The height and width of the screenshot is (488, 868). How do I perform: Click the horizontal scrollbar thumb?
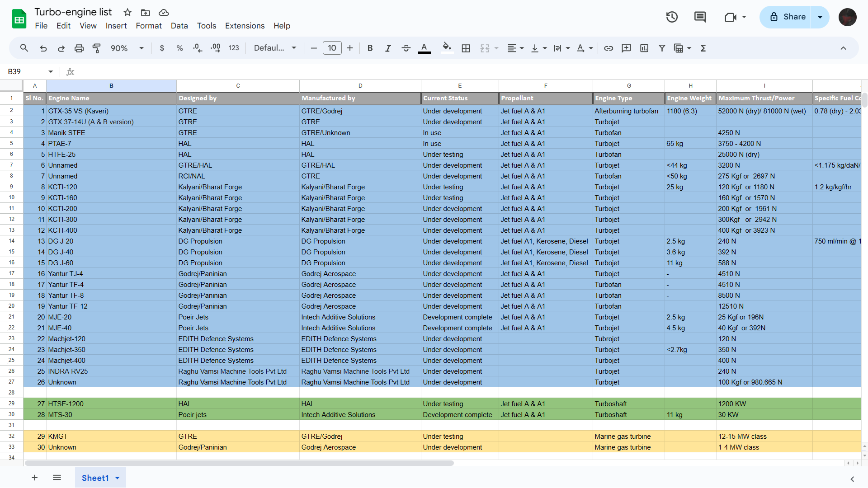(x=239, y=463)
